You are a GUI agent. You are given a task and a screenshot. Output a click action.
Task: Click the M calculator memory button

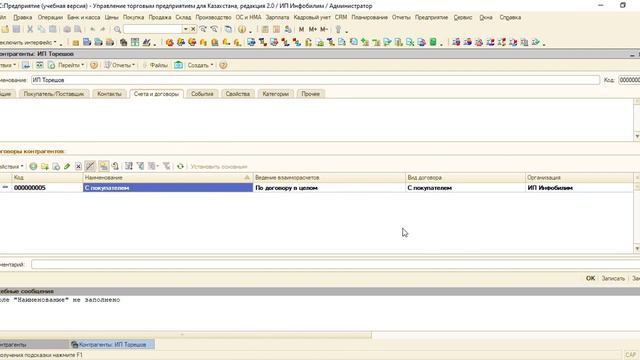(x=301, y=29)
